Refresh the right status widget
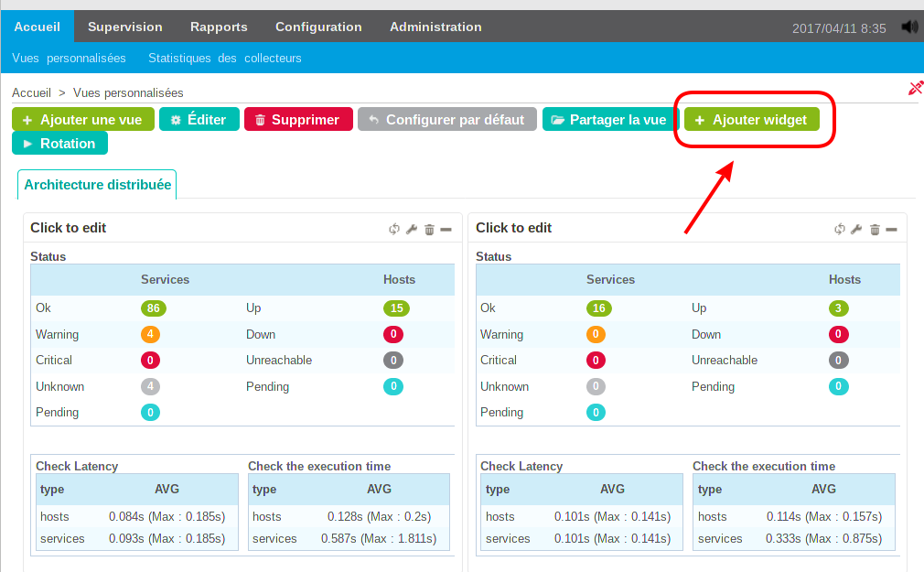This screenshot has width=924, height=572. click(840, 230)
